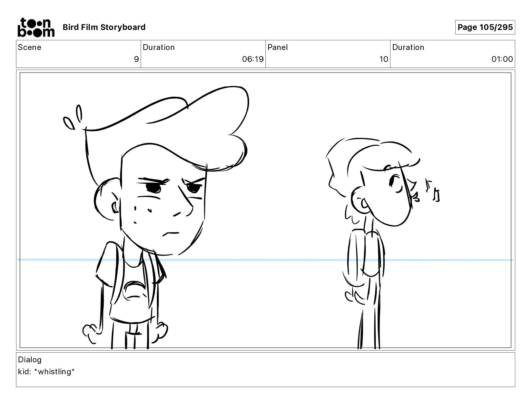Click the 'kid: *whistling*' dialog line
This screenshot has width=532, height=411.
(46, 372)
